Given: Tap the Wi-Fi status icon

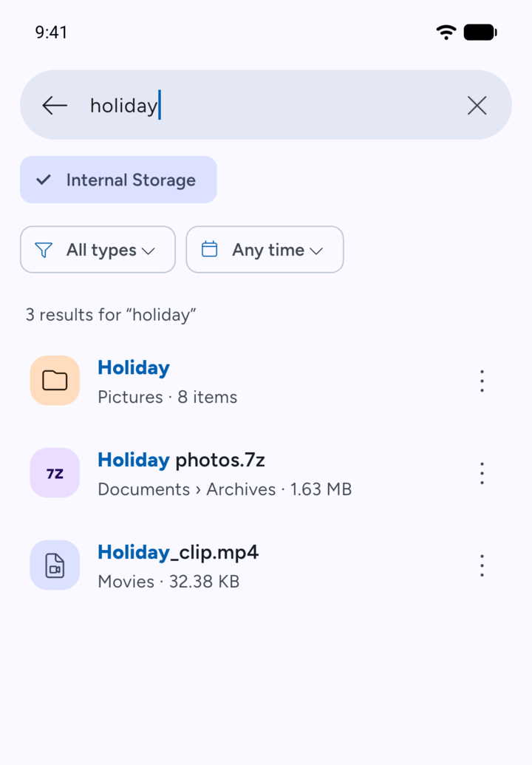Looking at the screenshot, I should point(446,33).
